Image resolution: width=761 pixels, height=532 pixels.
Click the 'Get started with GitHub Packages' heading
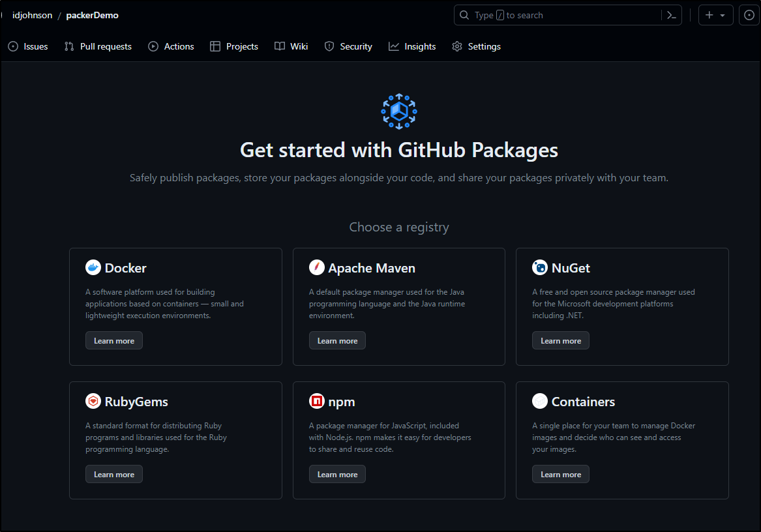click(x=399, y=150)
